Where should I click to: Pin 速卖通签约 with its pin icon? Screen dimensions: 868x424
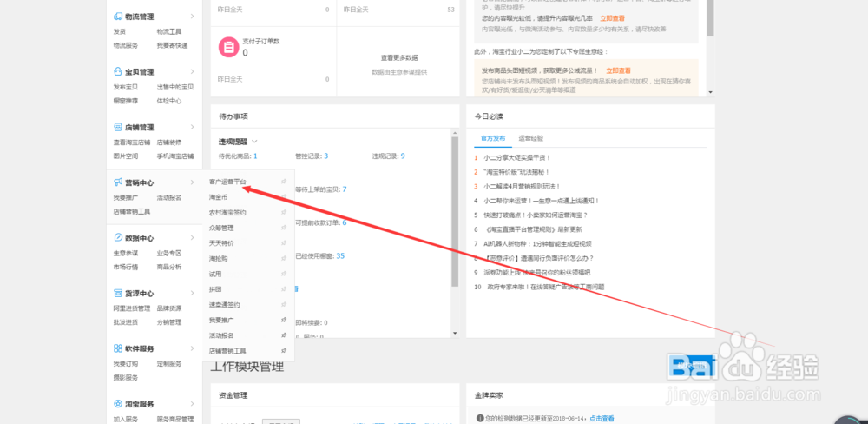(284, 305)
